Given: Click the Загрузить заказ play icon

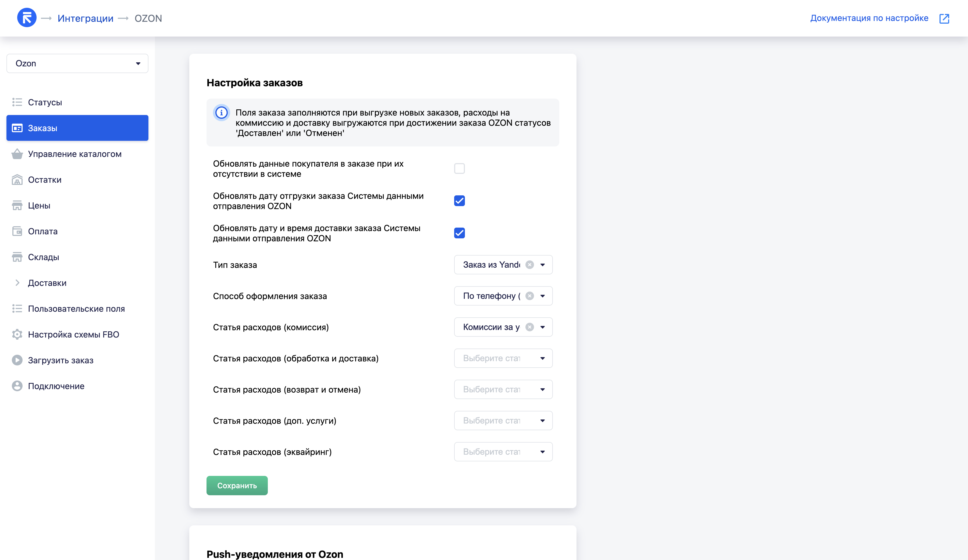Looking at the screenshot, I should [x=17, y=360].
